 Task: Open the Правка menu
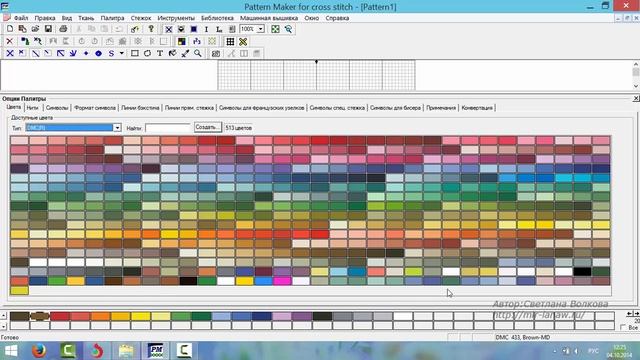click(x=45, y=18)
